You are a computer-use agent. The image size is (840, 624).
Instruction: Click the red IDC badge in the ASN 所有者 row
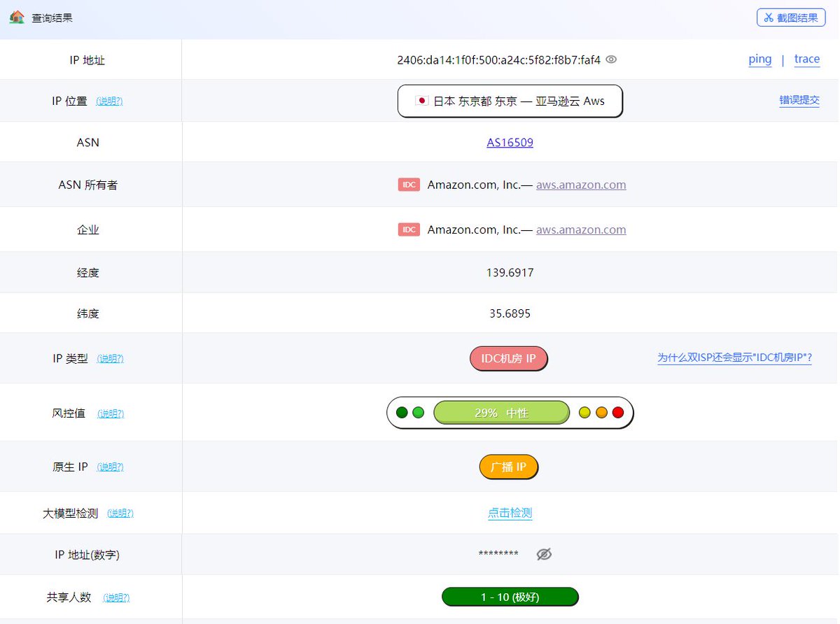(409, 185)
